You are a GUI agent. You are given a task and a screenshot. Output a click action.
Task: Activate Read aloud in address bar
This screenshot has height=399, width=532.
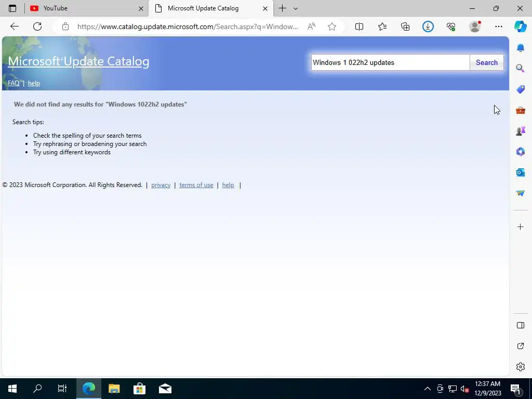point(311,26)
